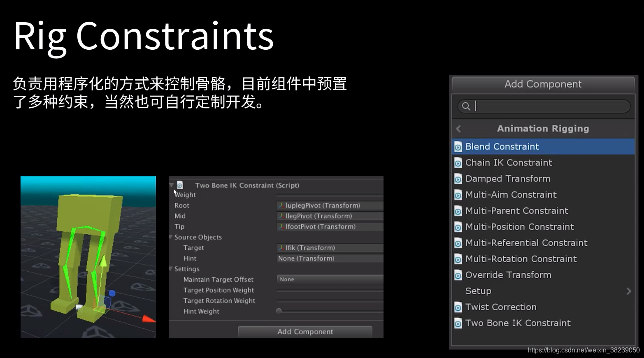This screenshot has width=644, height=358.
Task: Collapse the Source Objects foldout
Action: point(171,237)
